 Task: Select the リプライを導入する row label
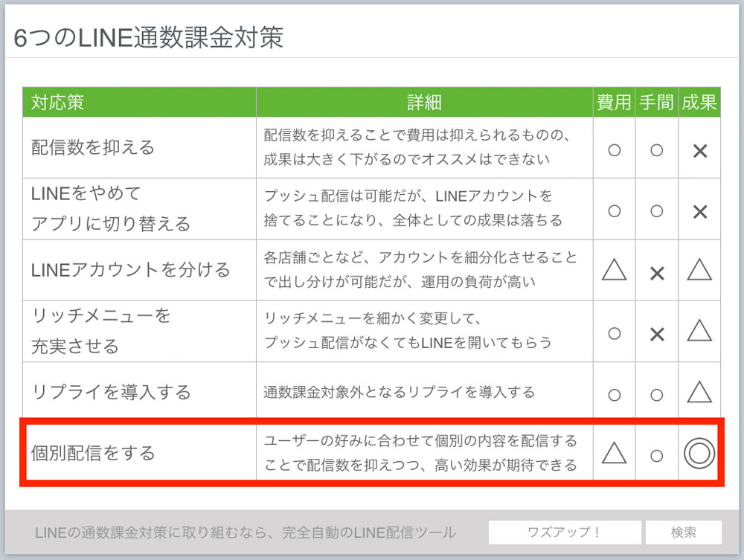111,392
